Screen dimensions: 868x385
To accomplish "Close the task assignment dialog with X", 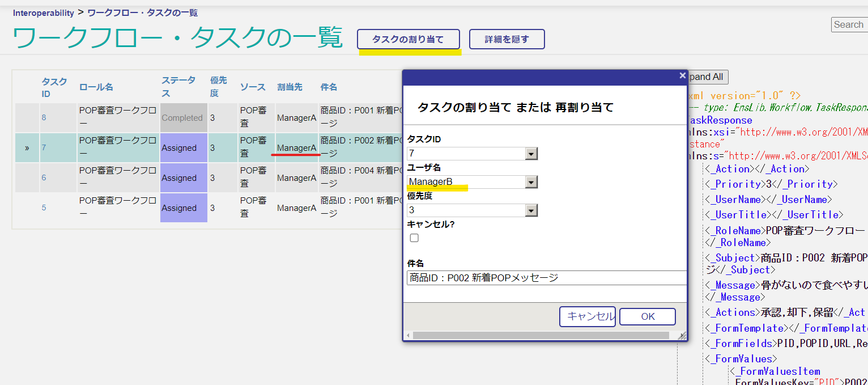I will tap(682, 75).
